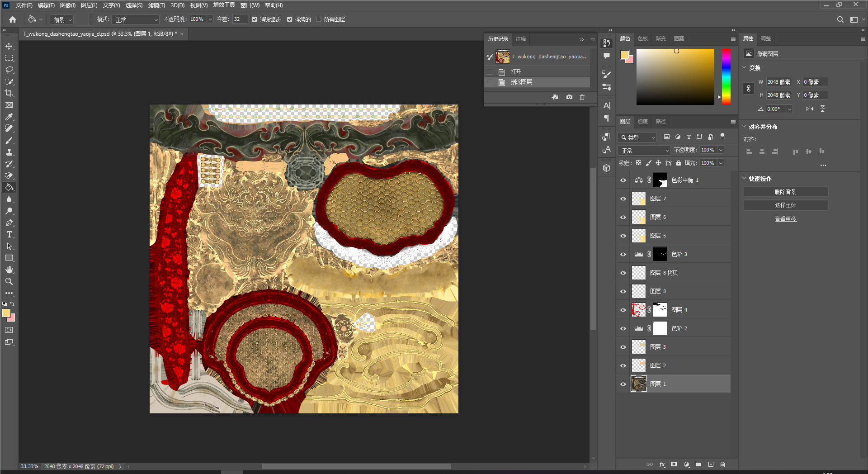868x474 pixels.
Task: Select the Hand tool
Action: (x=9, y=270)
